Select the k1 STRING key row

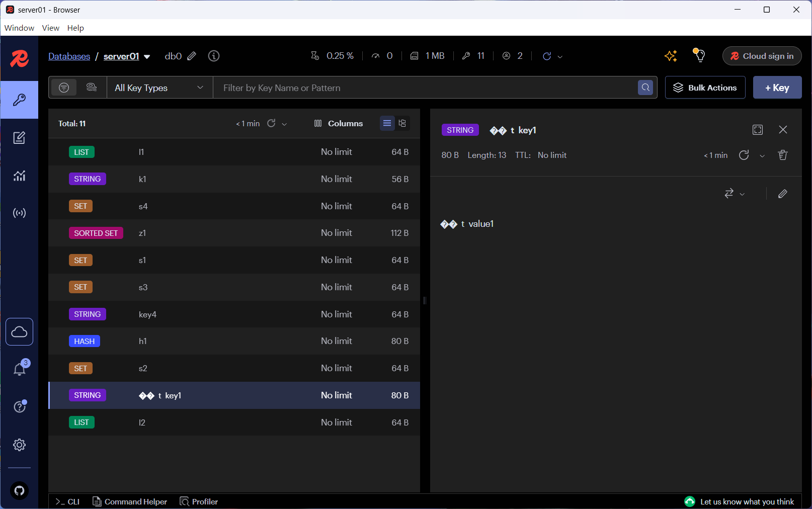234,179
